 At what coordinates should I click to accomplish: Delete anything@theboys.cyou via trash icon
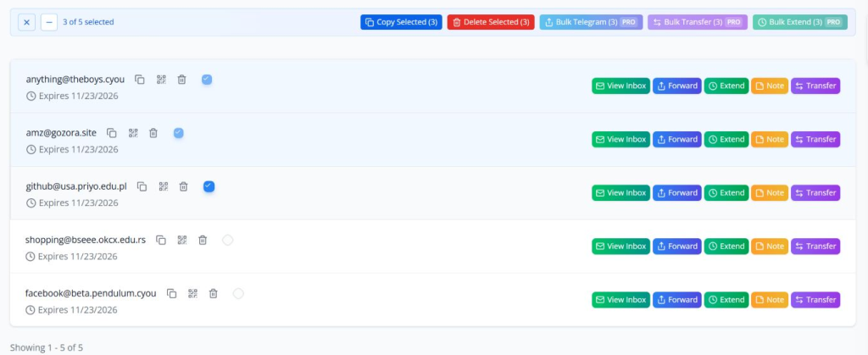181,80
